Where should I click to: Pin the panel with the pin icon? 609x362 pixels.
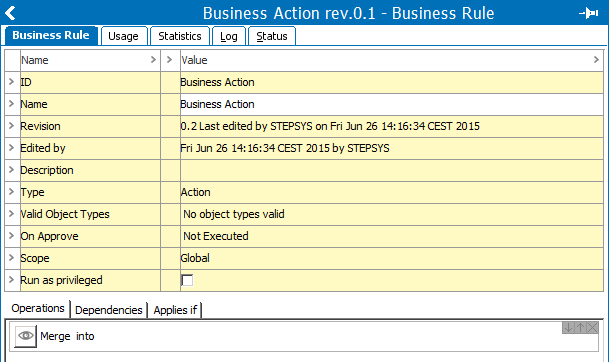(588, 13)
